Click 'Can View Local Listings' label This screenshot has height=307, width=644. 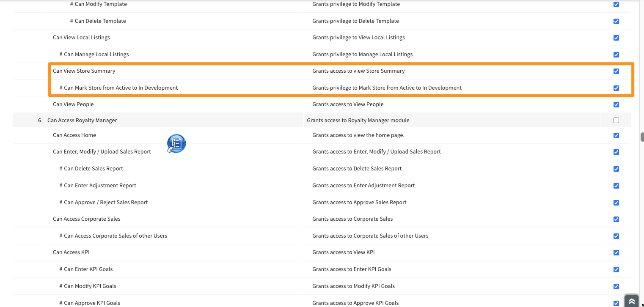click(x=81, y=38)
